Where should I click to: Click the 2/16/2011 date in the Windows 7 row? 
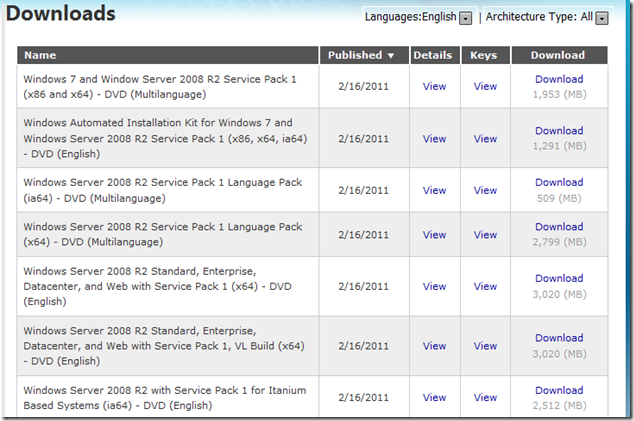(363, 87)
